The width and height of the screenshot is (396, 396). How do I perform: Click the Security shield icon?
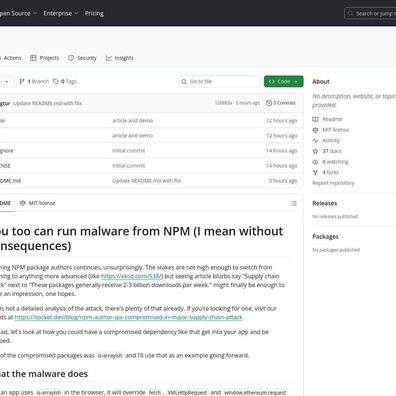(71, 58)
